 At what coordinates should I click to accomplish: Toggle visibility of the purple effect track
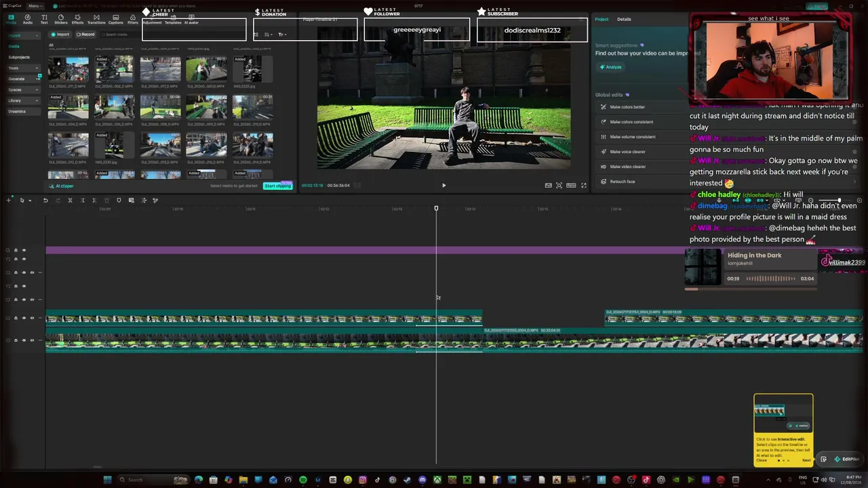tap(24, 250)
